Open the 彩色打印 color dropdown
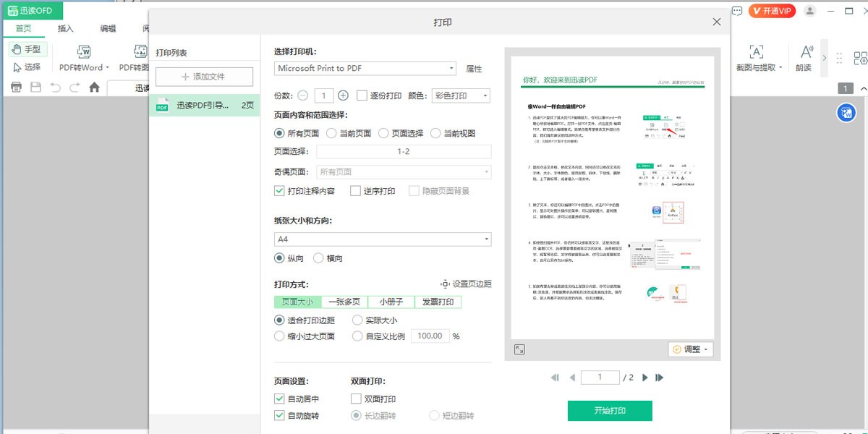 coord(461,95)
